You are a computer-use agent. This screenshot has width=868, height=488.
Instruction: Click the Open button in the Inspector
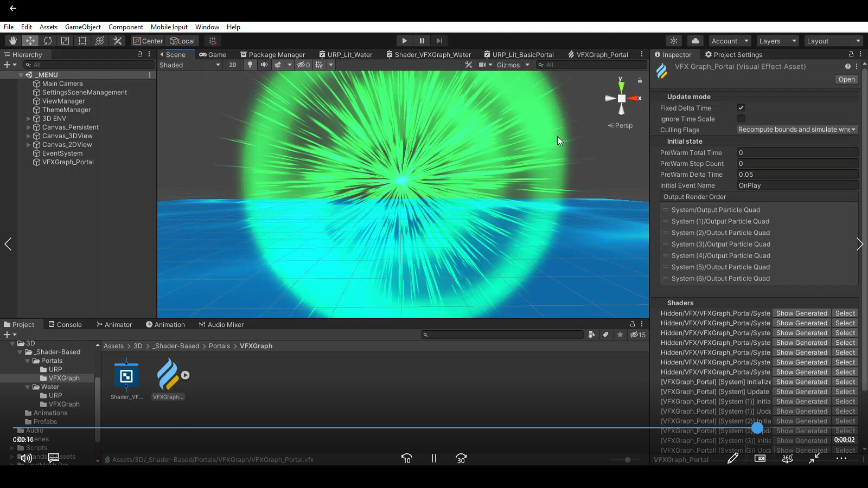click(x=846, y=79)
